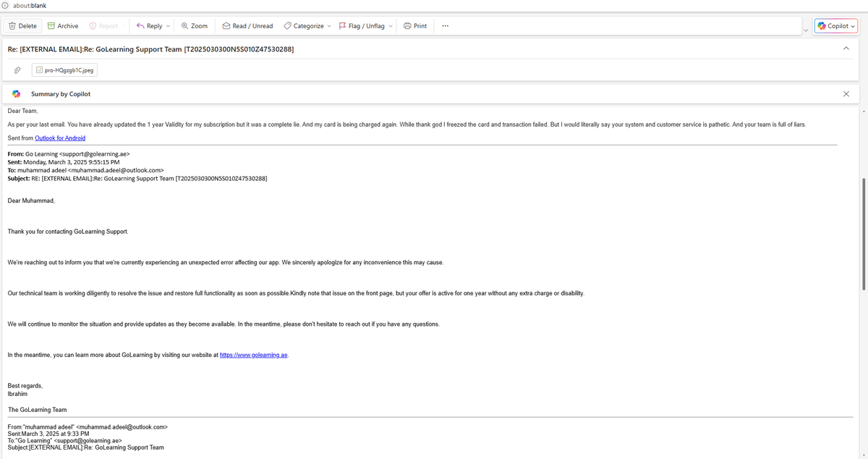
Task: Delete this email using the trash button
Action: (22, 26)
